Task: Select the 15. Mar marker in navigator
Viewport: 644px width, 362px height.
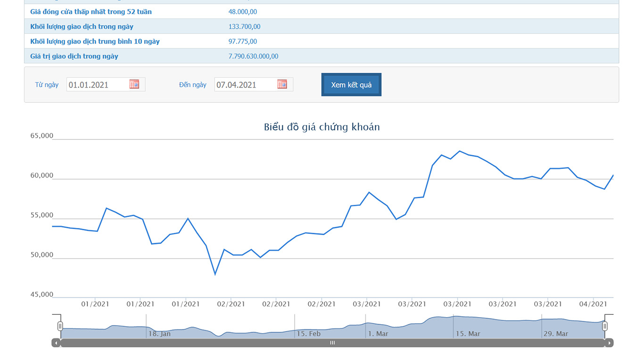Action: pos(468,334)
